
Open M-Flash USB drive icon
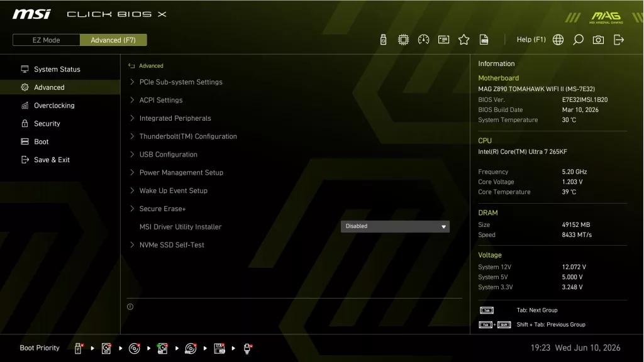pos(383,40)
